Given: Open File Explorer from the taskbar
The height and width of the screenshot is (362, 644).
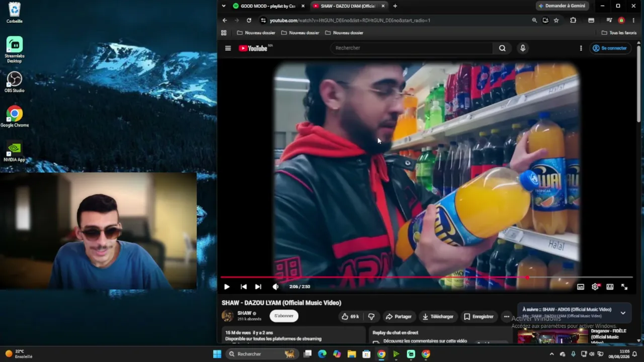Looking at the screenshot, I should (351, 354).
